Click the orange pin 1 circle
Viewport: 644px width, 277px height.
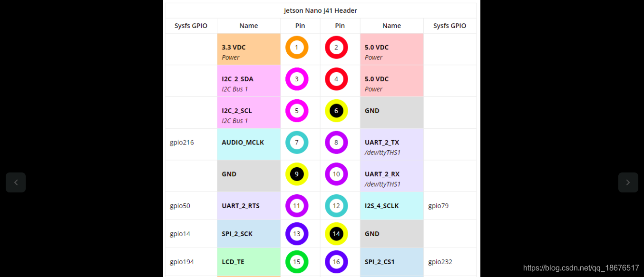pyautogui.click(x=297, y=48)
